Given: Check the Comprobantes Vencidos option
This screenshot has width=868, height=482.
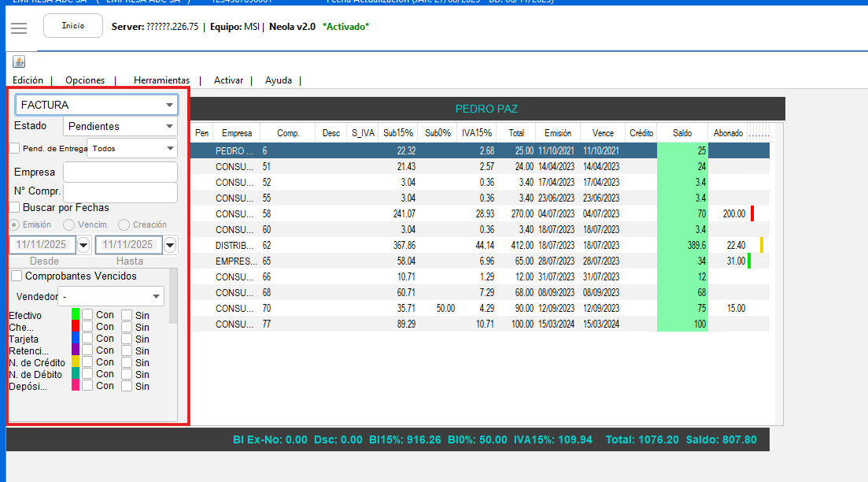Looking at the screenshot, I should [17, 276].
